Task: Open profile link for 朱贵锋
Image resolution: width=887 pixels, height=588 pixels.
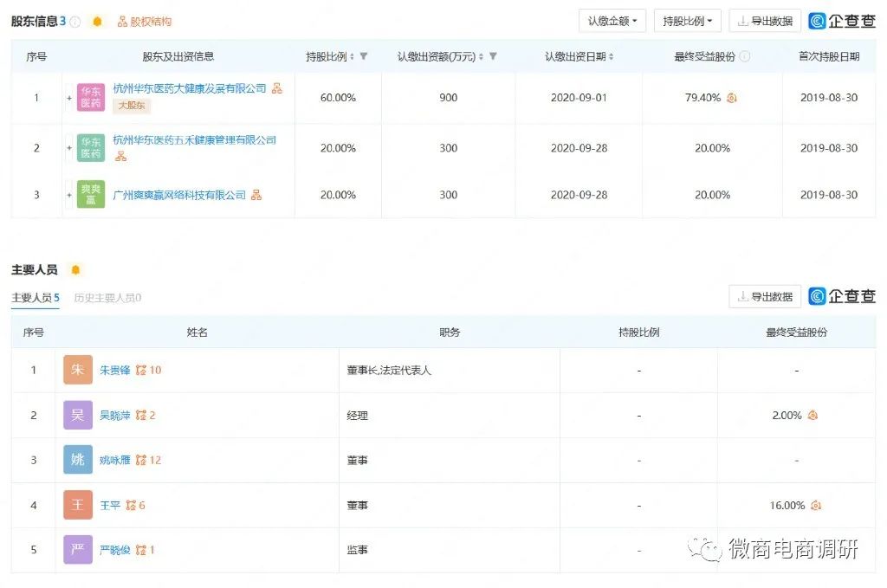Action: pos(115,371)
